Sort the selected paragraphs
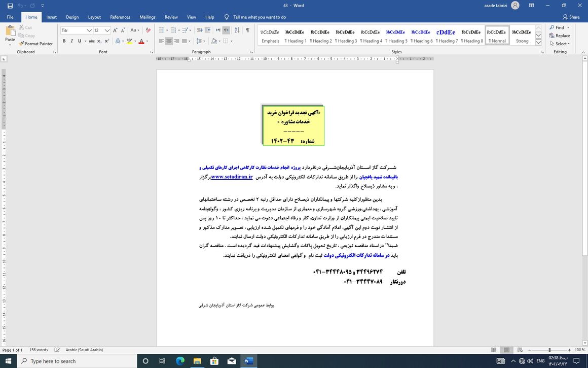The image size is (588, 368). click(237, 30)
